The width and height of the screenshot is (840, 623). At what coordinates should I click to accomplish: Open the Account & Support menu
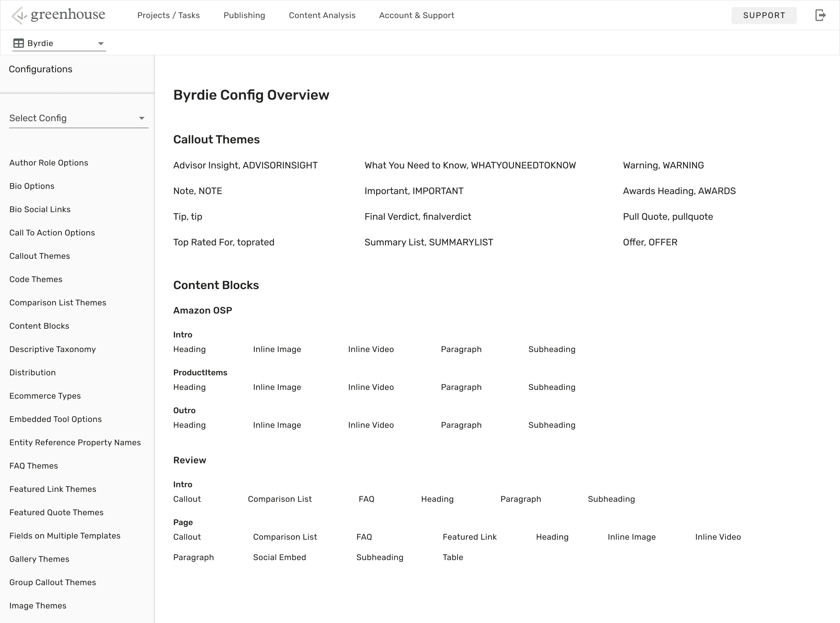[416, 15]
